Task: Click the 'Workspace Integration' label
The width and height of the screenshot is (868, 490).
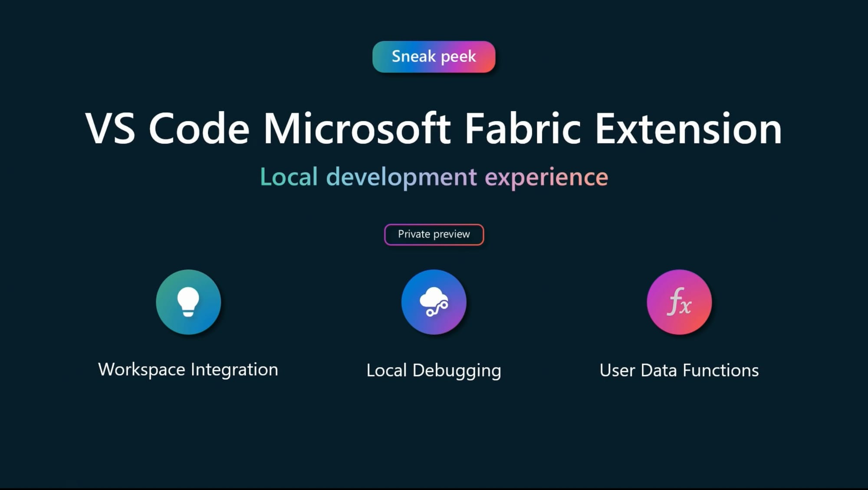Action: point(188,370)
